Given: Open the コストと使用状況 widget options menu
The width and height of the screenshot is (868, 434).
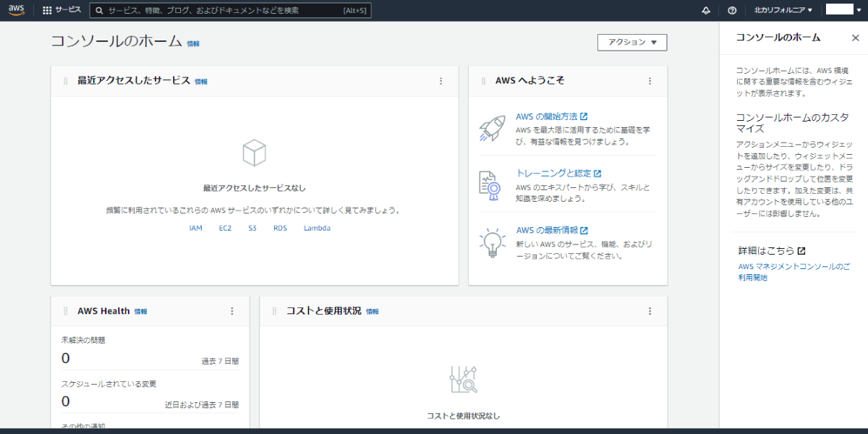Looking at the screenshot, I should 650,311.
